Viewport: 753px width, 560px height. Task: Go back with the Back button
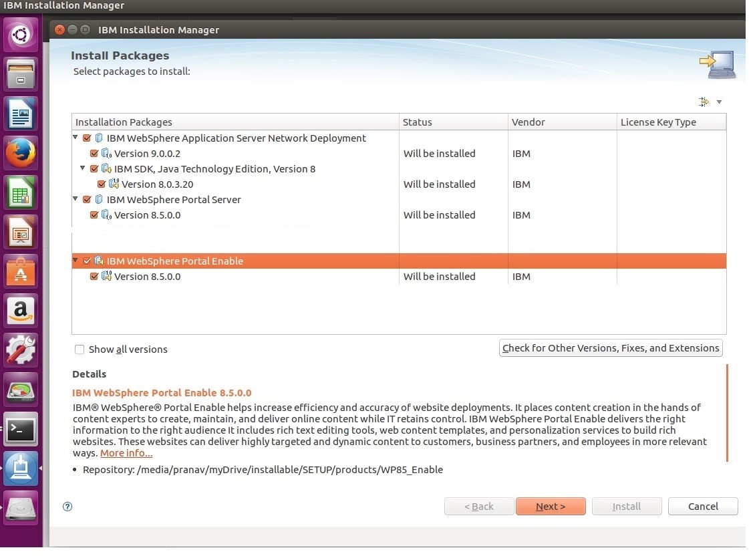pos(479,507)
